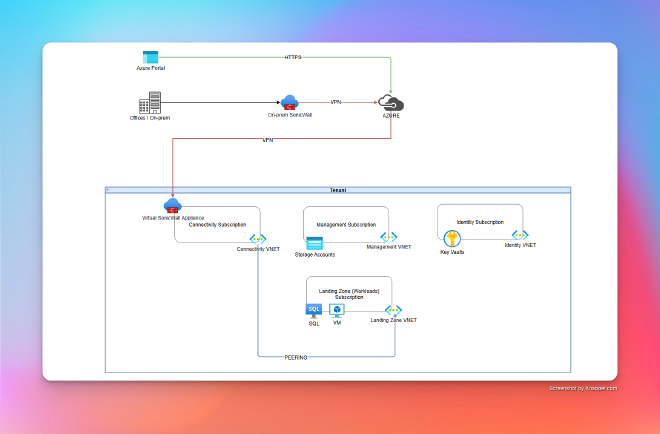Click the Management Subscription box label
This screenshot has width=660, height=434.
(x=345, y=225)
